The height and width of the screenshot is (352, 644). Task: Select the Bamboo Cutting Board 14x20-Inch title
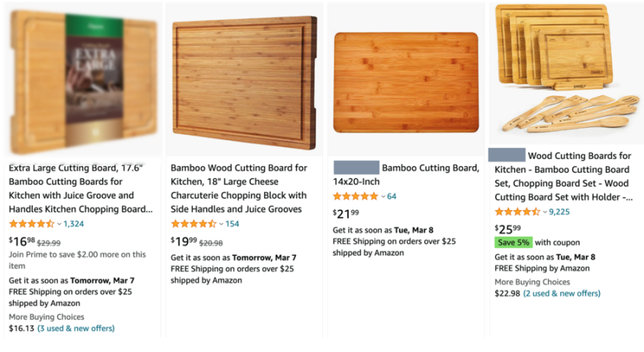point(406,174)
